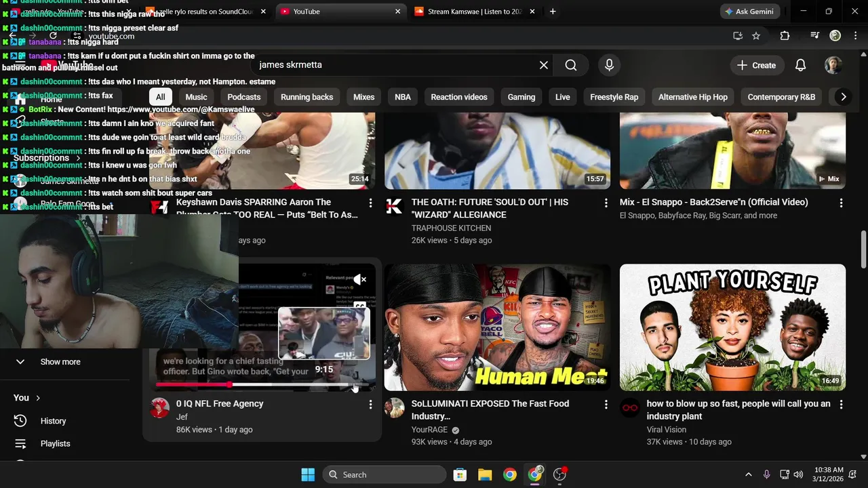Screen dimensions: 868x488
Task: Open the Windows Start menu
Action: coord(308,474)
